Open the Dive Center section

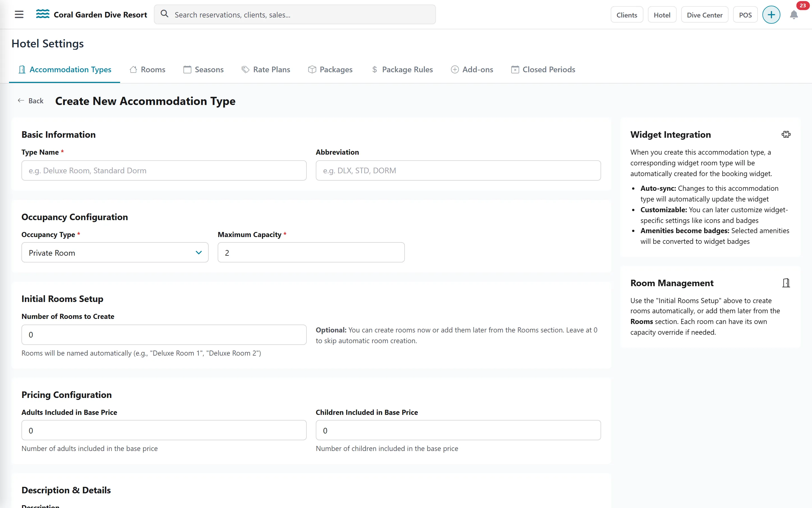click(x=704, y=15)
